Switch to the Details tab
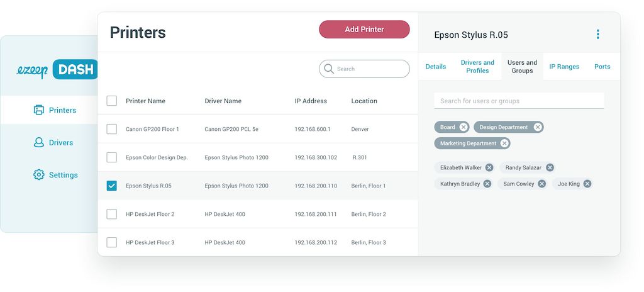Image resolution: width=644 pixels, height=292 pixels. point(436,67)
